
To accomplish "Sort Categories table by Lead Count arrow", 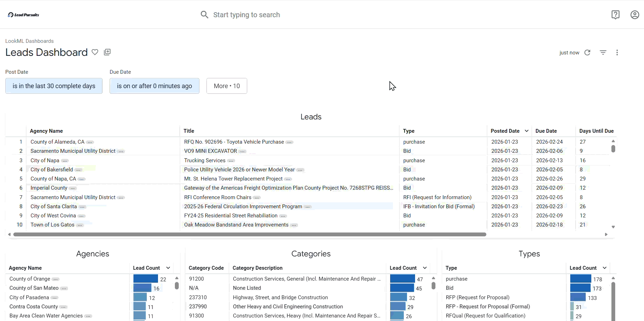I will point(425,268).
